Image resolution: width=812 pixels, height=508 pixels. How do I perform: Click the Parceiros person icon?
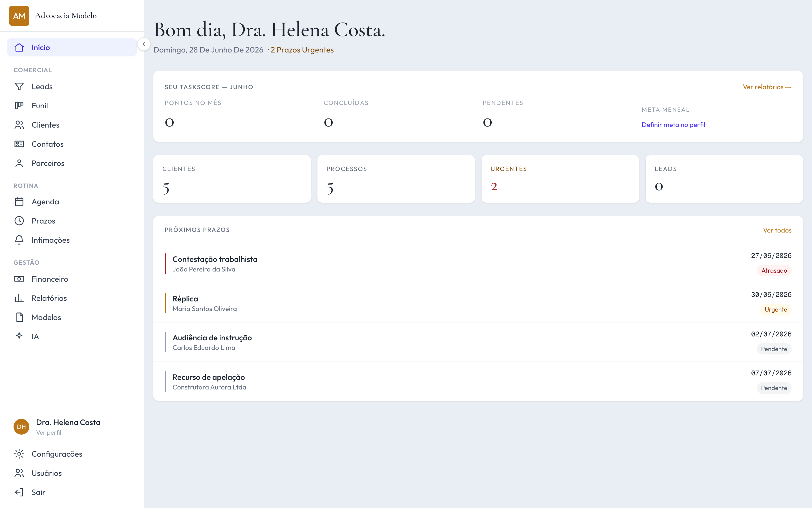pyautogui.click(x=19, y=163)
